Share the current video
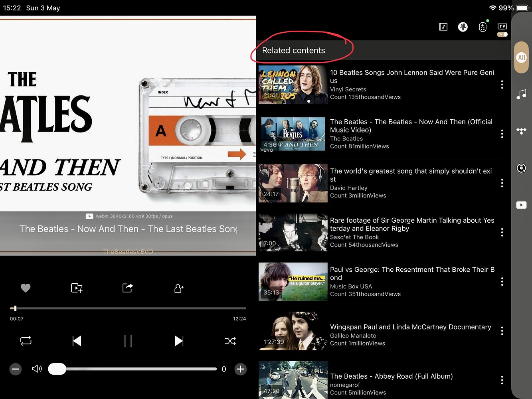 pos(127,288)
